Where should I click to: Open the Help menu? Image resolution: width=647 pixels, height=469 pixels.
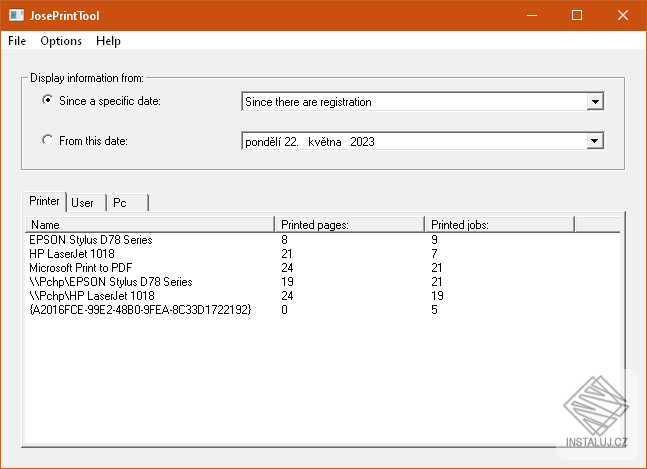click(x=108, y=41)
